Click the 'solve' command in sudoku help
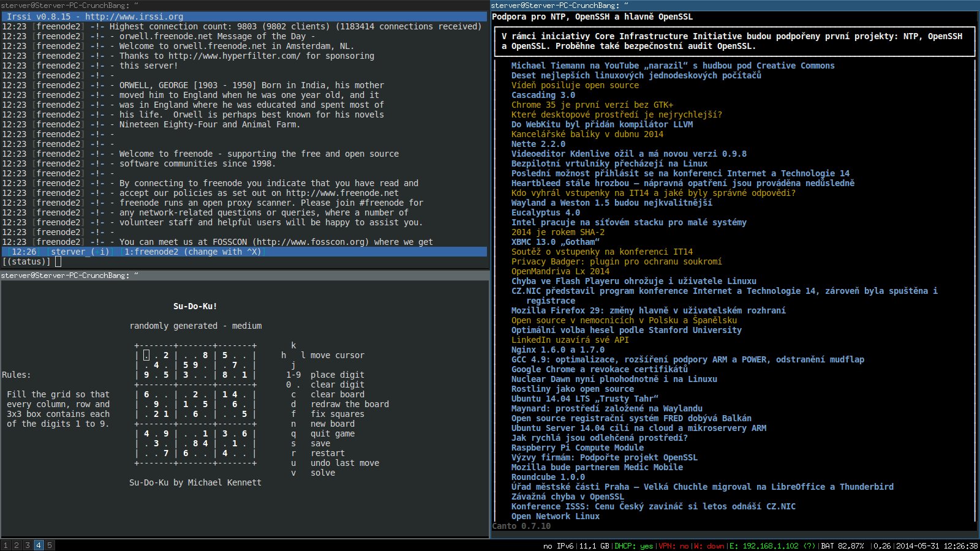This screenshot has height=551, width=980. 323,473
